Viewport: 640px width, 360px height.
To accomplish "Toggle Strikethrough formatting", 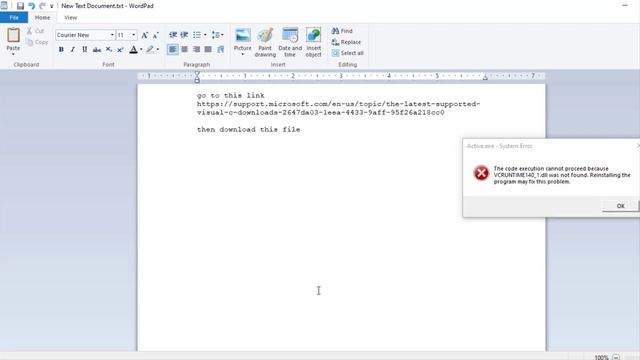I will tap(97, 49).
